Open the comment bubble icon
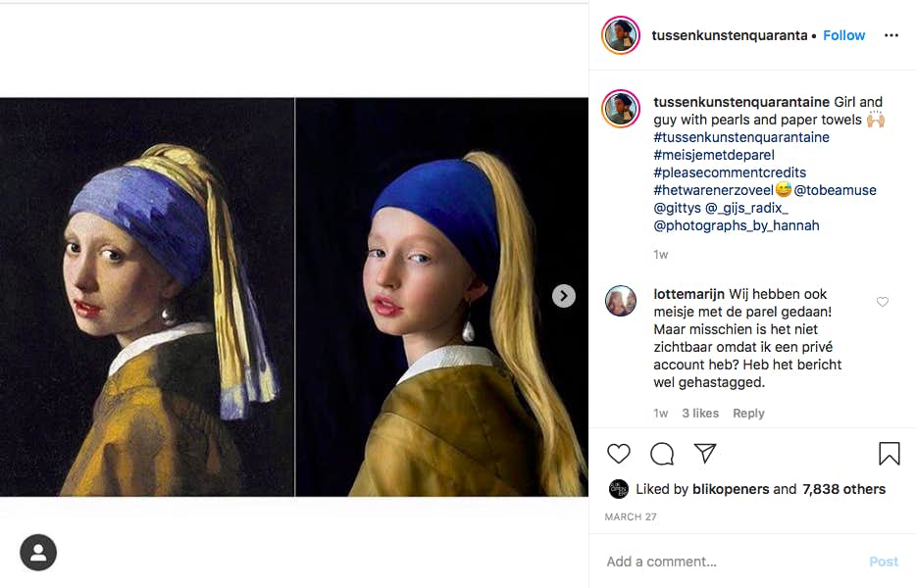The width and height of the screenshot is (916, 588). (x=662, y=454)
